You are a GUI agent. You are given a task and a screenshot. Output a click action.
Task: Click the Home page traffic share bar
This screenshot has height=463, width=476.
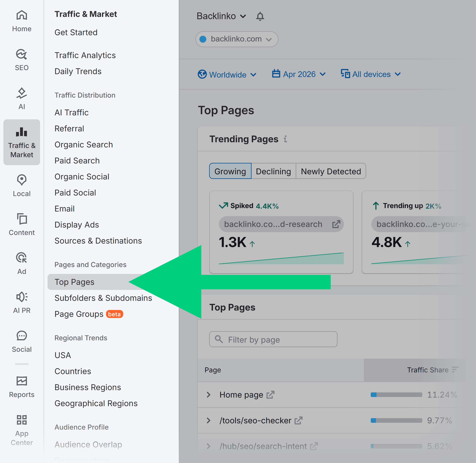click(396, 395)
